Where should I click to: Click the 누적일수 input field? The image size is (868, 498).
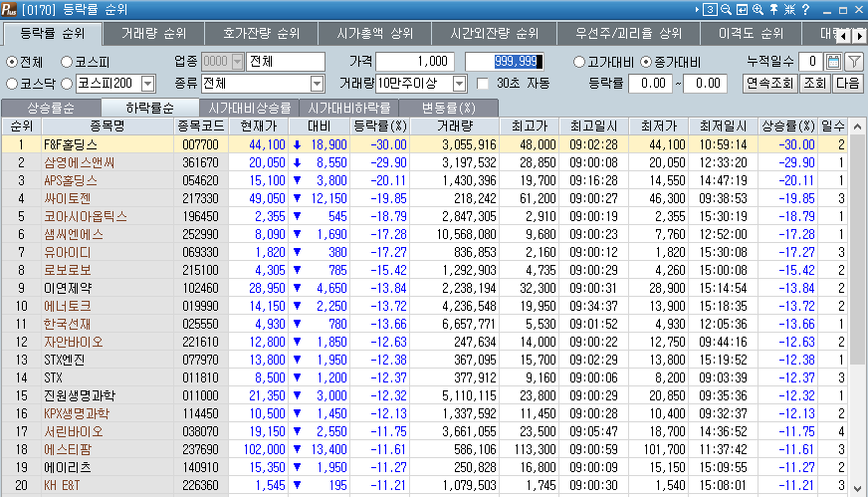[811, 62]
